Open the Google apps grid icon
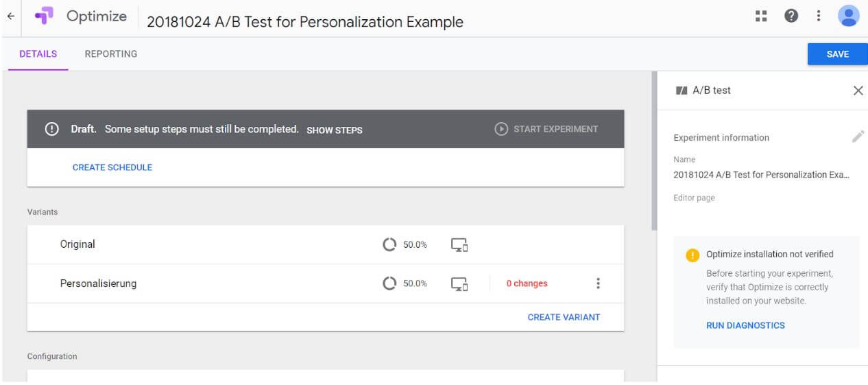Image resolution: width=868 pixels, height=385 pixels. [761, 16]
